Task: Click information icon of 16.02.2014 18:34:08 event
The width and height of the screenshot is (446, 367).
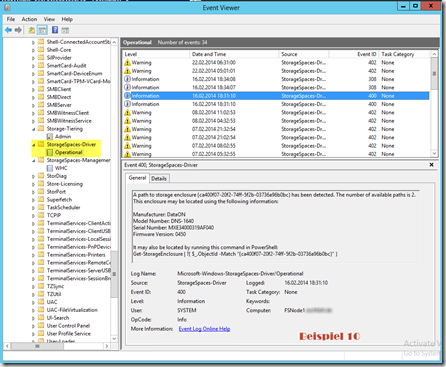Action: point(127,79)
